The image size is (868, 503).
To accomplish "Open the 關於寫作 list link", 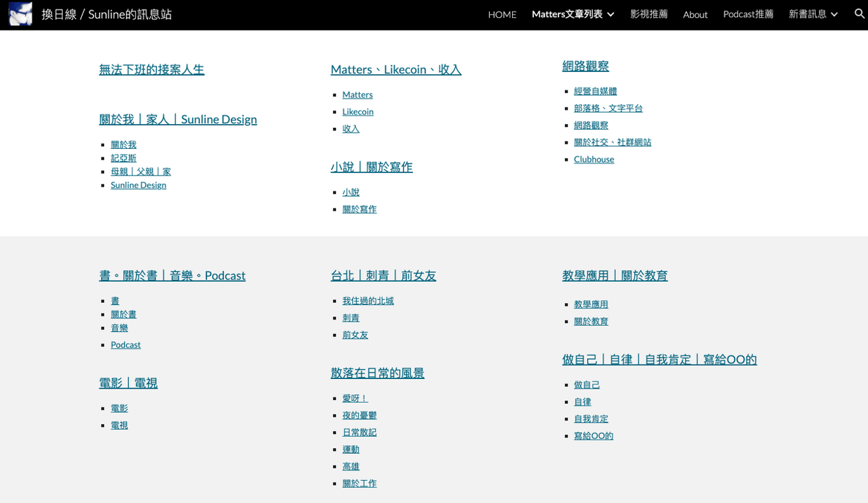I will pyautogui.click(x=360, y=209).
